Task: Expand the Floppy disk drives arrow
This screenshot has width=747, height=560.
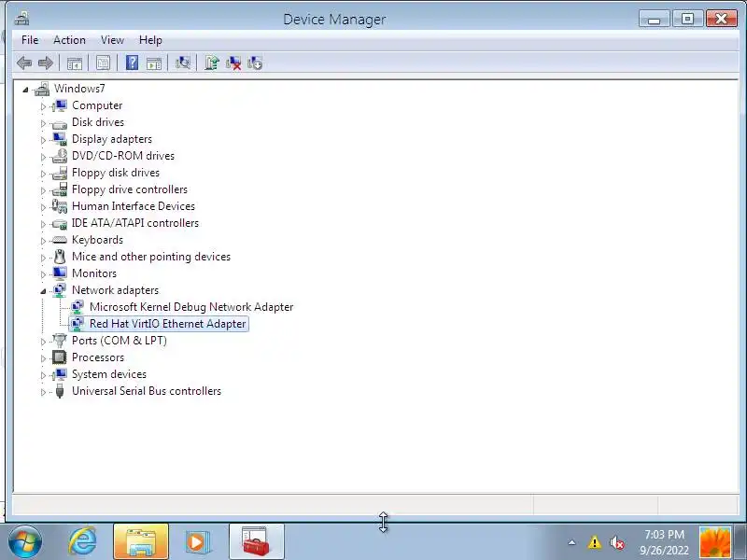Action: [x=43, y=174]
